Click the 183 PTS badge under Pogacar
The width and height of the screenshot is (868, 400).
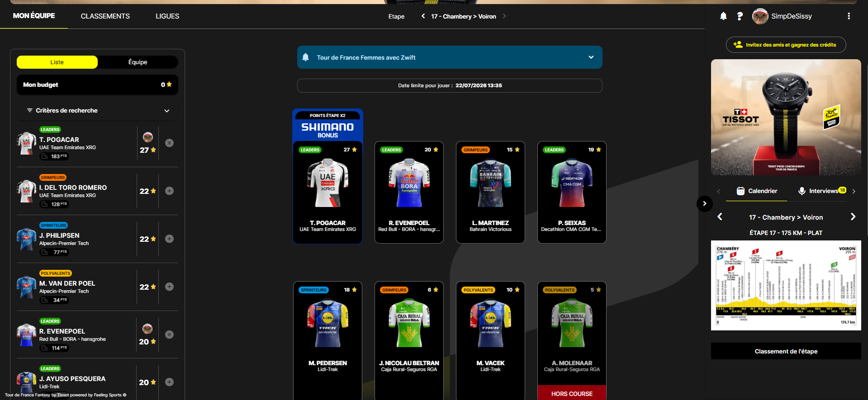pyautogui.click(x=55, y=156)
